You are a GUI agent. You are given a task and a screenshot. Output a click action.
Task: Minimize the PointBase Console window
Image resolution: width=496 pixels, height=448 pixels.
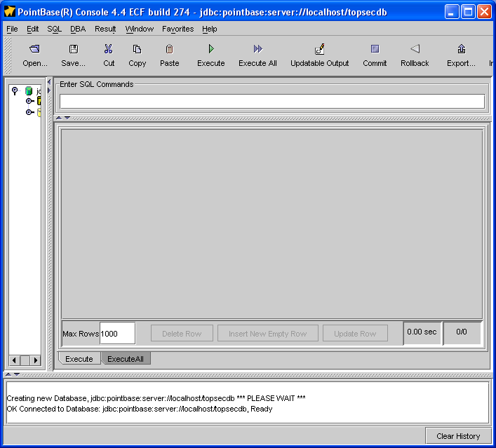coord(452,12)
